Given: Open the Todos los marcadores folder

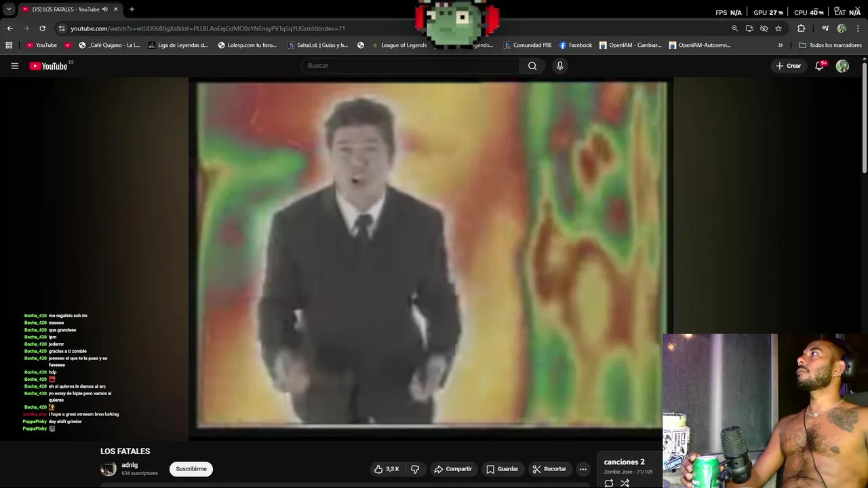Looking at the screenshot, I should 830,45.
